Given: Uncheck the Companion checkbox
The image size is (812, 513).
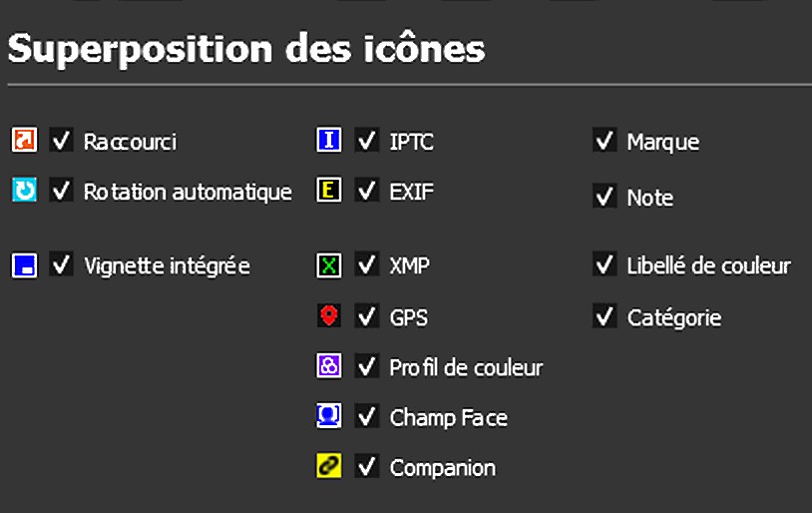Looking at the screenshot, I should click(x=367, y=466).
